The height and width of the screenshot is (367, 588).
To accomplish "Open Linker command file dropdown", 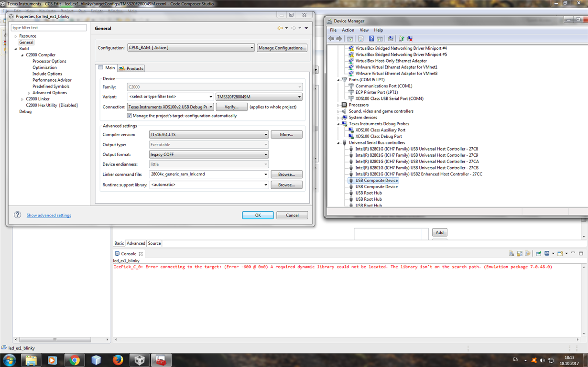I will [x=266, y=174].
